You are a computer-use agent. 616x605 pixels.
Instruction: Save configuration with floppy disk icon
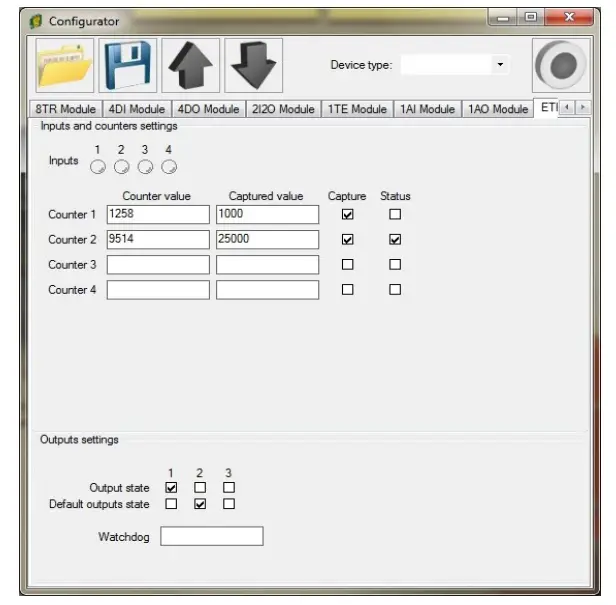(128, 65)
